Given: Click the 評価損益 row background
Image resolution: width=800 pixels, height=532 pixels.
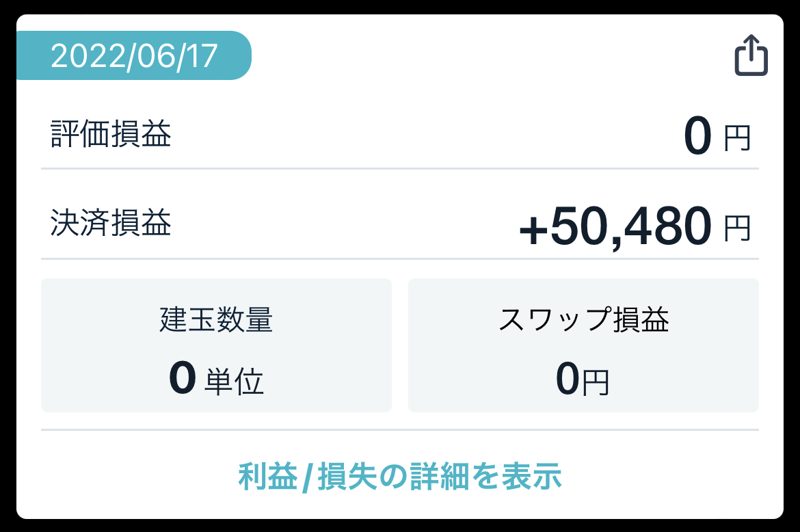Looking at the screenshot, I should [x=400, y=134].
